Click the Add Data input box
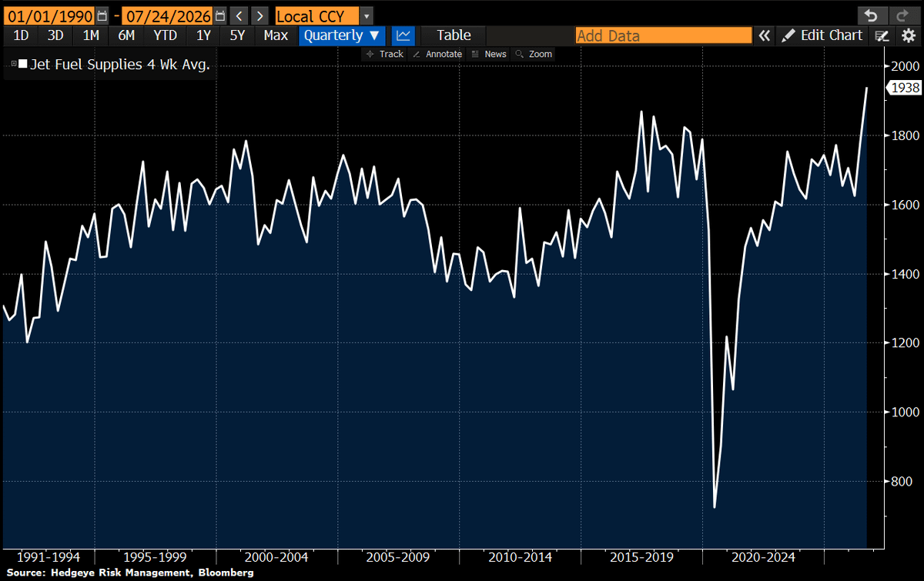924x581 pixels. click(664, 35)
